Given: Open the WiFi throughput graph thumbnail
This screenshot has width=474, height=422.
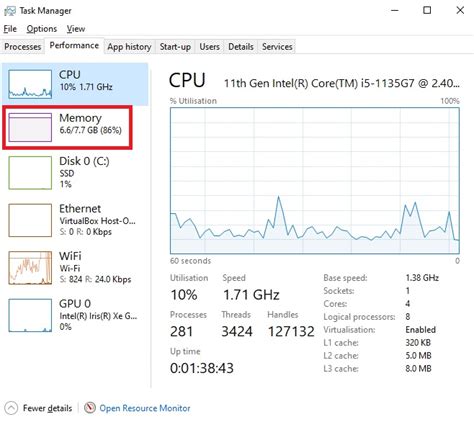Looking at the screenshot, I should coord(30,268).
